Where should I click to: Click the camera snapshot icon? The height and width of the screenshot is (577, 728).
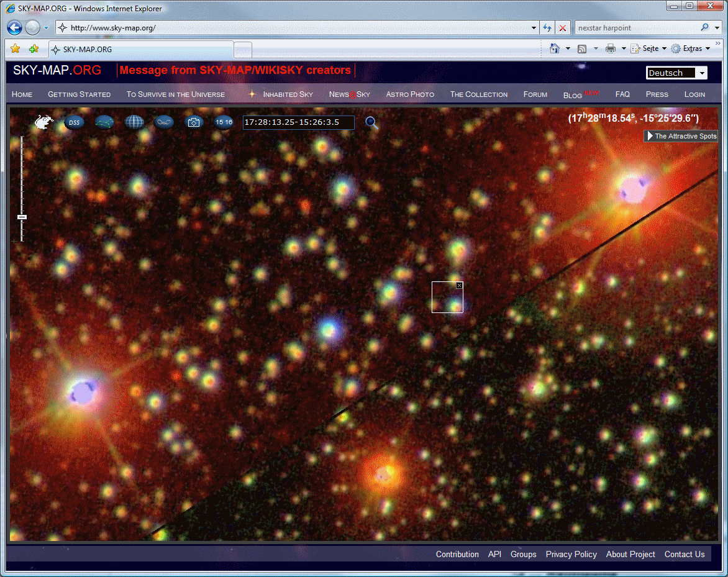[x=194, y=122]
